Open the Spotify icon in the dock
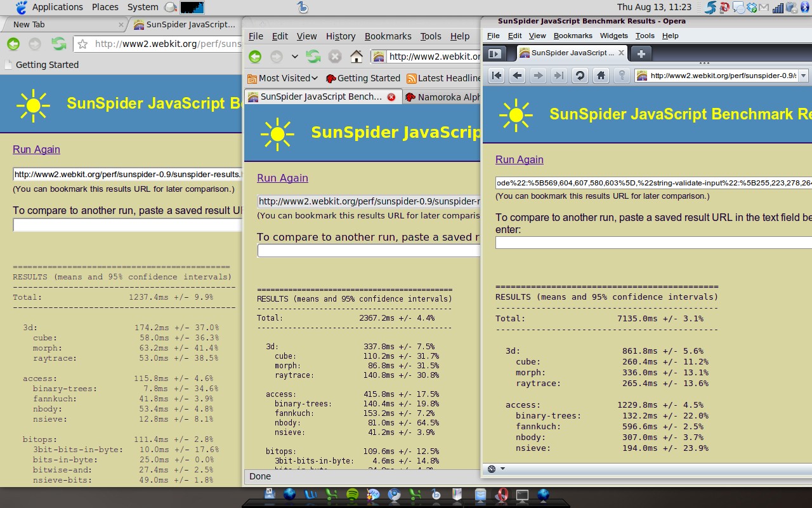812x508 pixels. (x=353, y=494)
